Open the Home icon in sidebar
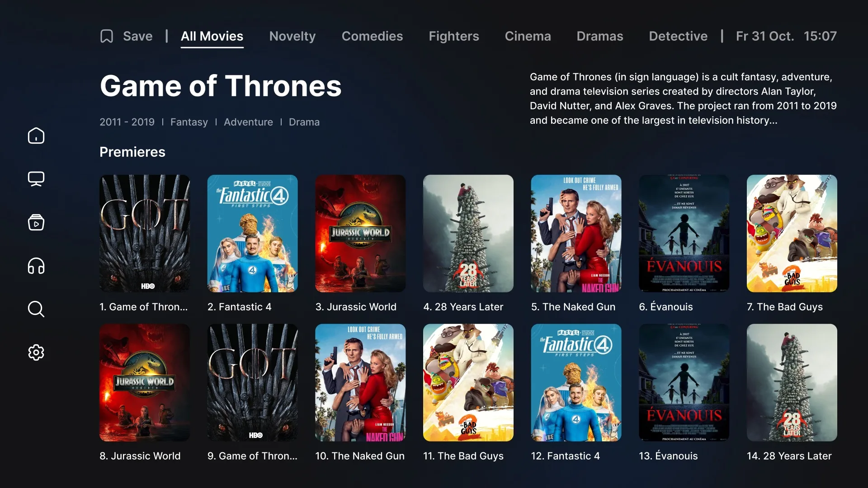The height and width of the screenshot is (488, 868). 36,136
